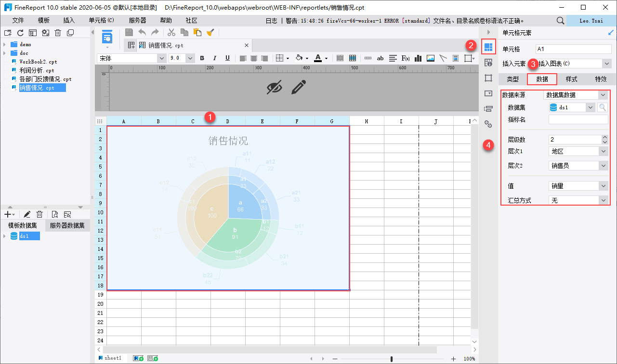Image resolution: width=617 pixels, height=364 pixels.
Task: Toggle bold formatting
Action: coord(202,58)
